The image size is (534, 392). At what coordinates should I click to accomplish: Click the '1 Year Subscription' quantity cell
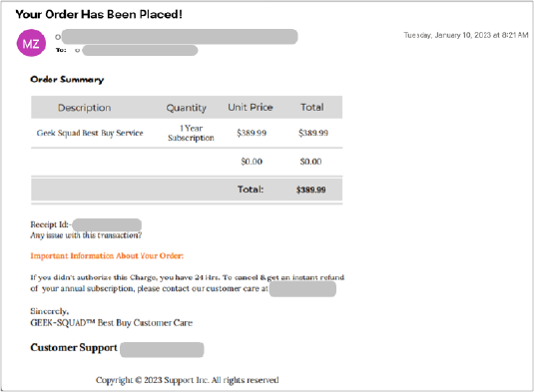pyautogui.click(x=191, y=133)
